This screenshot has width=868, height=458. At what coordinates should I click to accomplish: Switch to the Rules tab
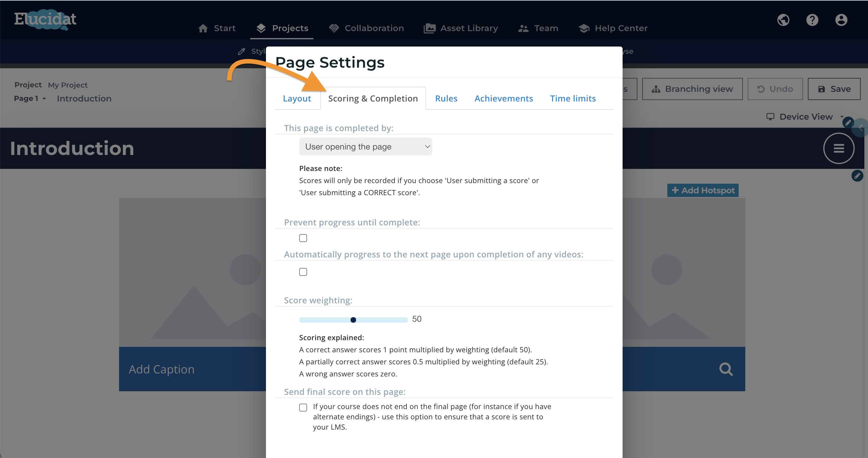click(446, 98)
